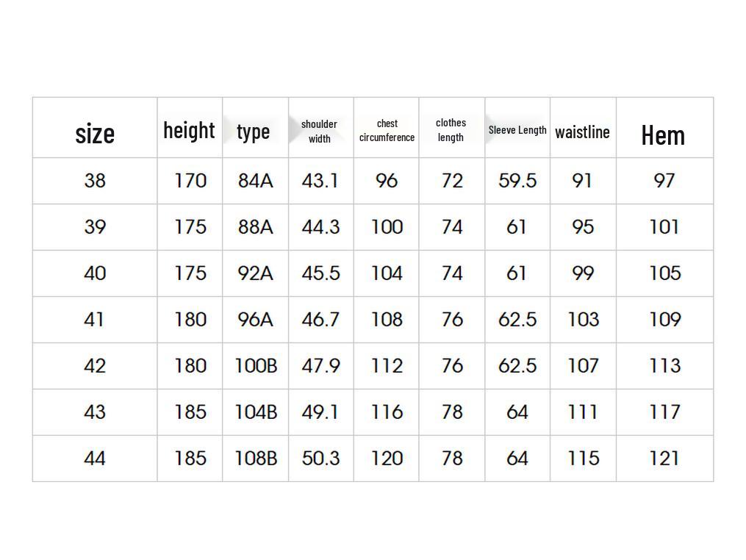The width and height of the screenshot is (746, 560).
Task: Select waistline value 107
Action: click(x=583, y=366)
